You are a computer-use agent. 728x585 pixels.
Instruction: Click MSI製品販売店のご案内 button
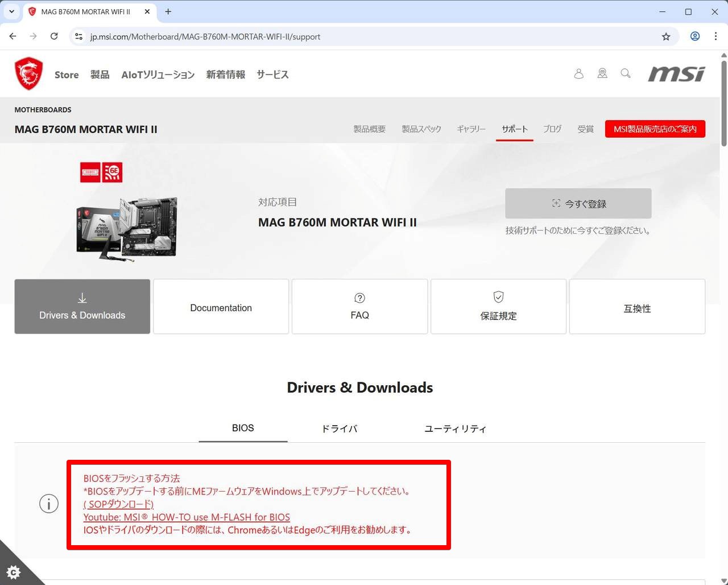(655, 129)
